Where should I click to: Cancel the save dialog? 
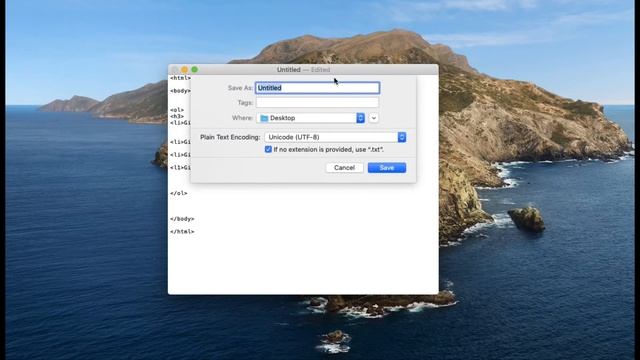(x=344, y=168)
